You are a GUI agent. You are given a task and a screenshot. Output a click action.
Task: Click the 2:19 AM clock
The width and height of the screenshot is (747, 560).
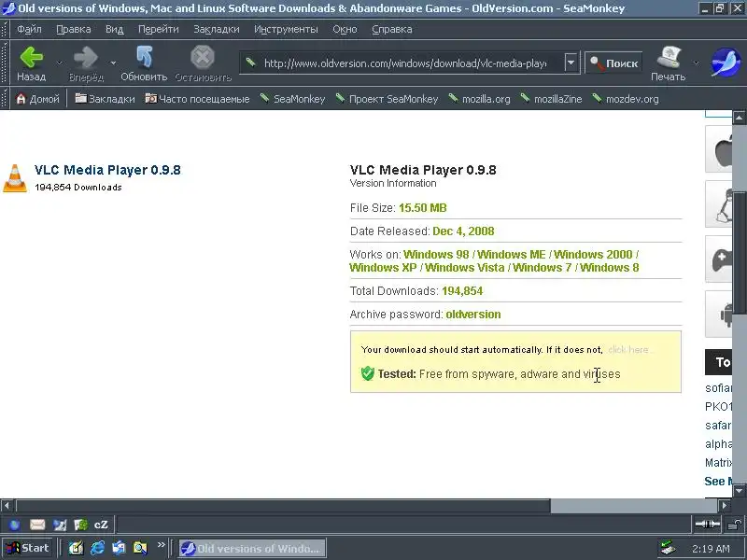(711, 549)
